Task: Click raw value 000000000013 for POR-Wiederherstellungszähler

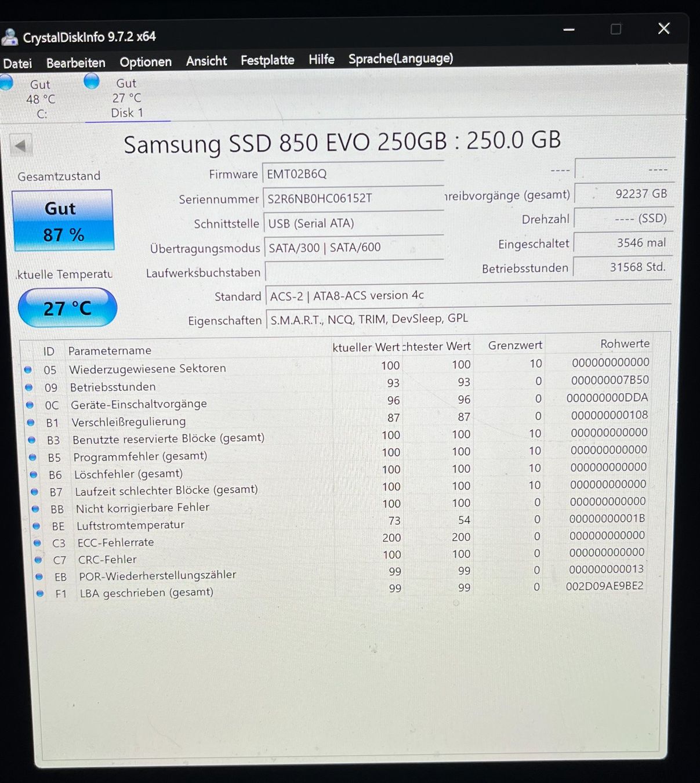Action: point(607,569)
